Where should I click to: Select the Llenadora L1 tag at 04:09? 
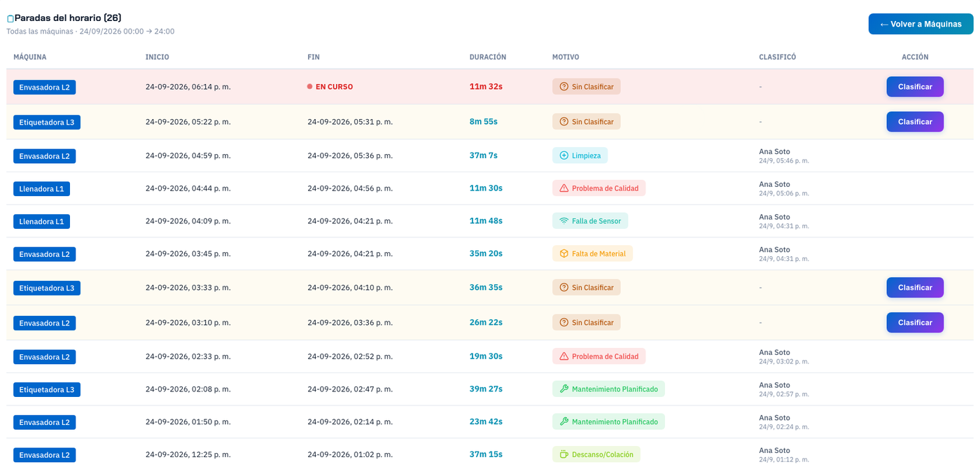click(x=41, y=221)
